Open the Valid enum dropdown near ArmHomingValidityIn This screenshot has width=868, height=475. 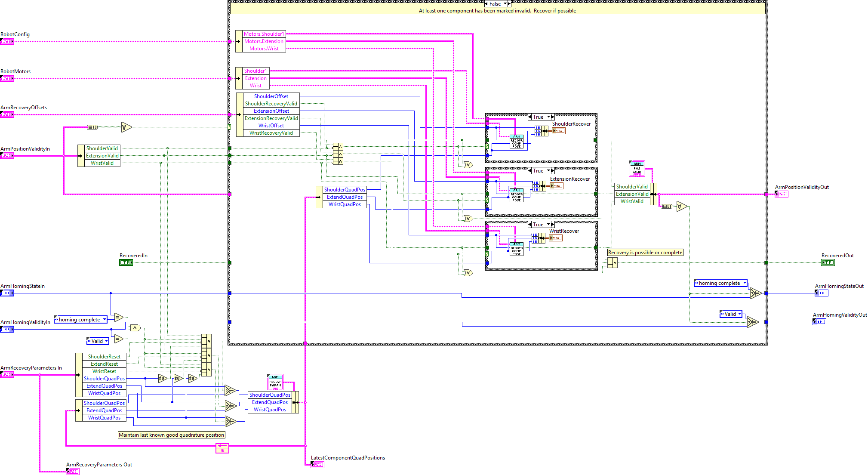[x=106, y=341]
